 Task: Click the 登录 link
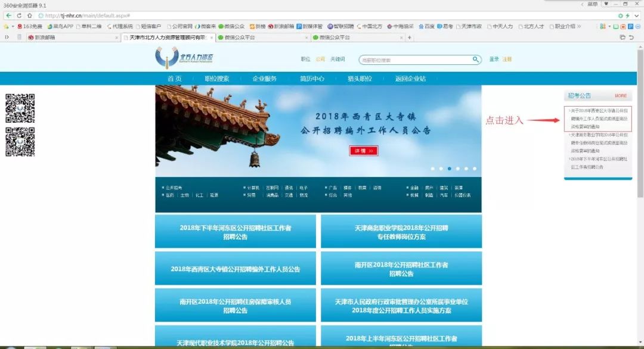(x=494, y=60)
